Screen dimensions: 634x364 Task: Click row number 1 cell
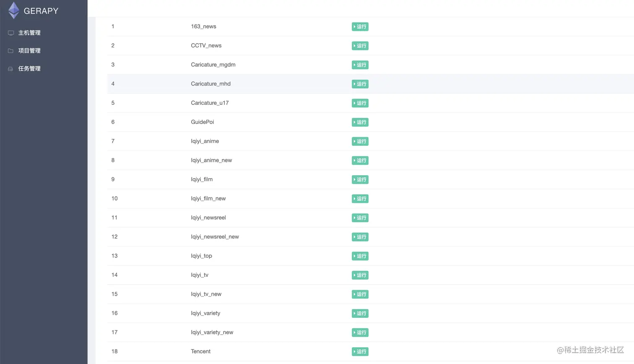tap(113, 26)
